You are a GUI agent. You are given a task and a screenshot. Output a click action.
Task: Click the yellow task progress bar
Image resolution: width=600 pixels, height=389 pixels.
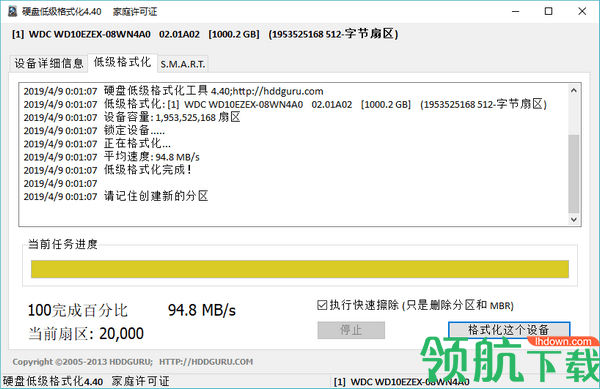[x=300, y=269]
